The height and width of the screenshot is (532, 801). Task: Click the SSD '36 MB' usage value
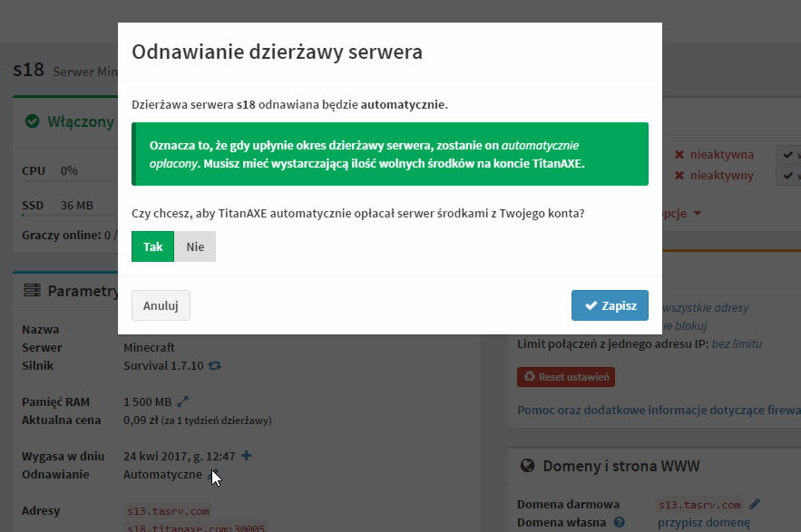click(x=76, y=205)
